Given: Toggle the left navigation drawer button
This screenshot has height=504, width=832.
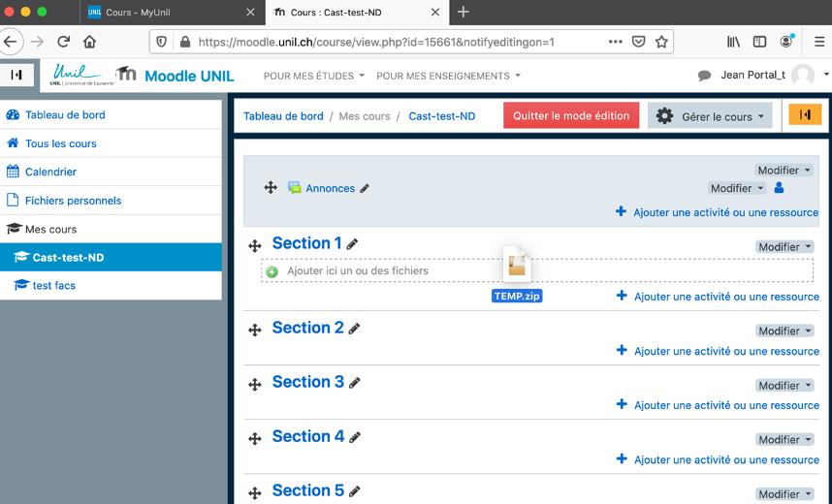Looking at the screenshot, I should 16,75.
